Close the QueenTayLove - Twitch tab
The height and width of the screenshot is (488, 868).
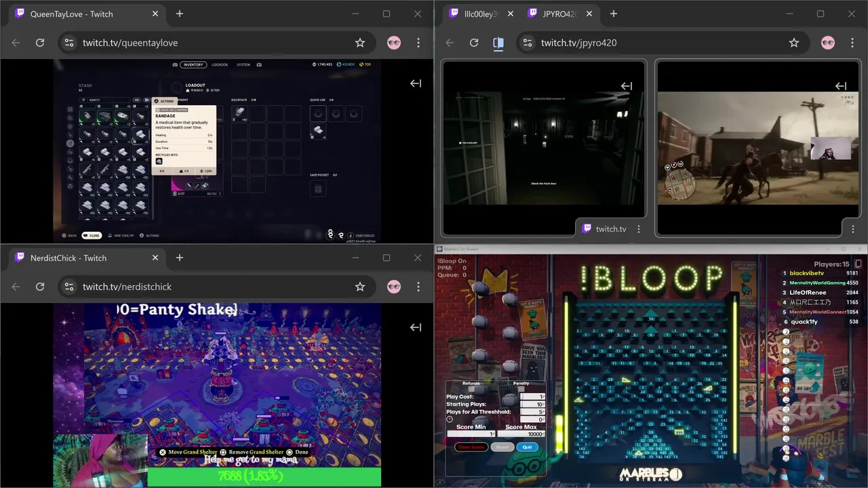tap(155, 14)
